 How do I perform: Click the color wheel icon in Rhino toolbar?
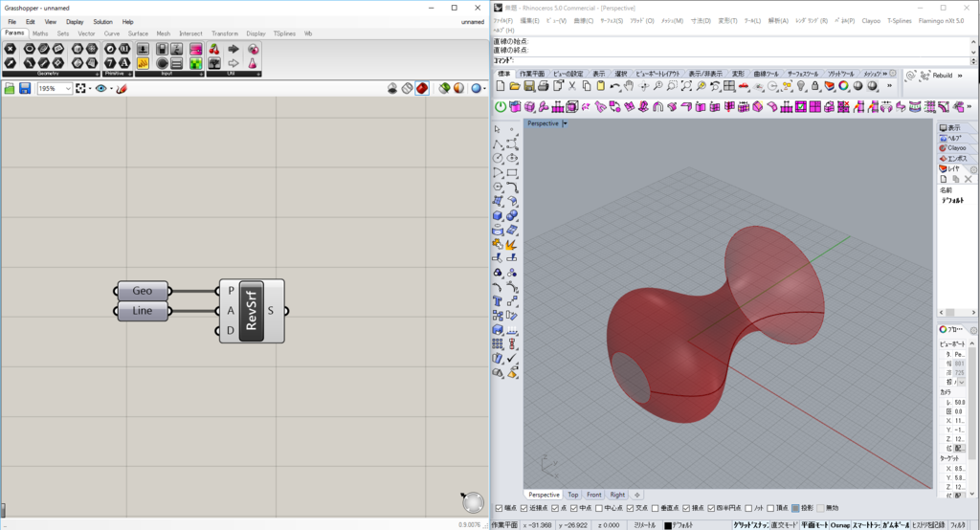tap(844, 86)
